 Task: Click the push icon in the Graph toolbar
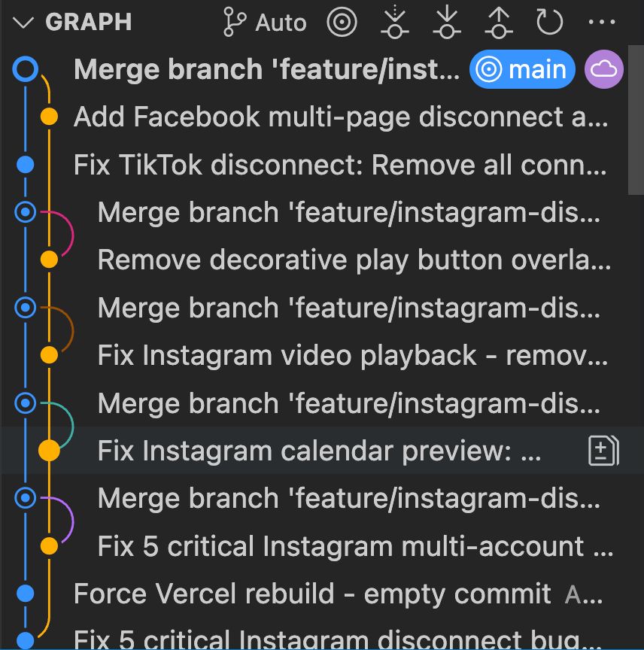(500, 22)
